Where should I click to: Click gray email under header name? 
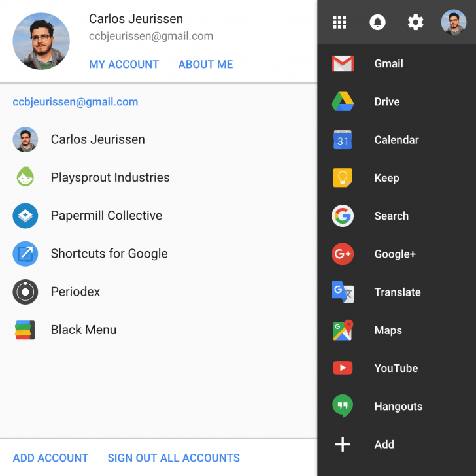coord(151,36)
